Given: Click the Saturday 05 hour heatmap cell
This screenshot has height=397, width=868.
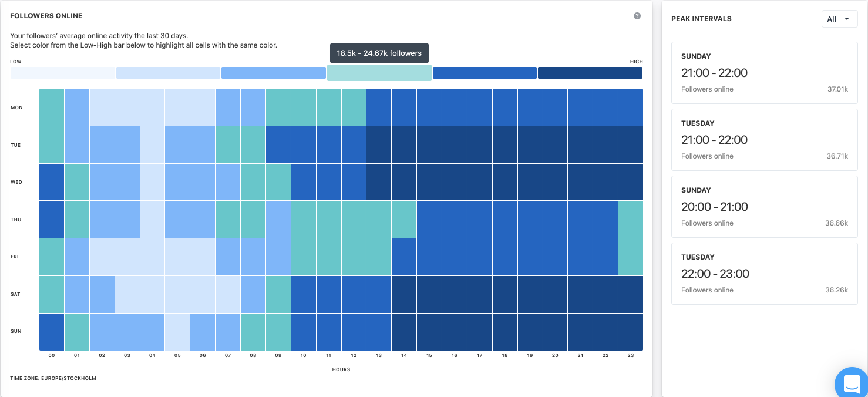Looking at the screenshot, I should tap(177, 294).
